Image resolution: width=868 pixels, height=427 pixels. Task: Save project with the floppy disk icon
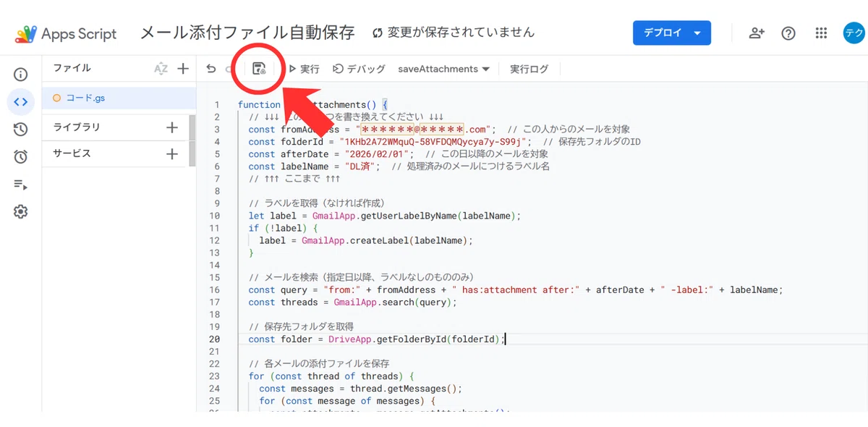click(258, 69)
